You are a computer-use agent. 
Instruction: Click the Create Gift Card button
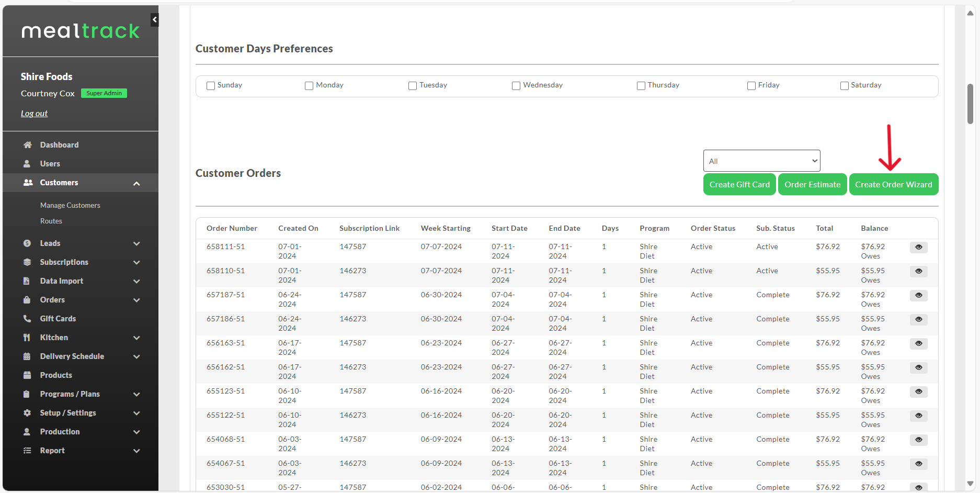[739, 184]
